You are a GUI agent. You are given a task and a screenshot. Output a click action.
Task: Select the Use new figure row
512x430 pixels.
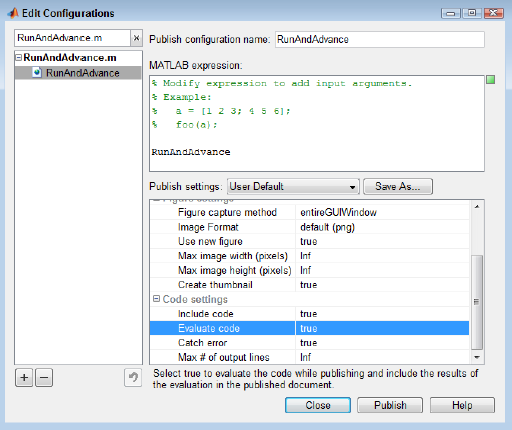pos(309,241)
